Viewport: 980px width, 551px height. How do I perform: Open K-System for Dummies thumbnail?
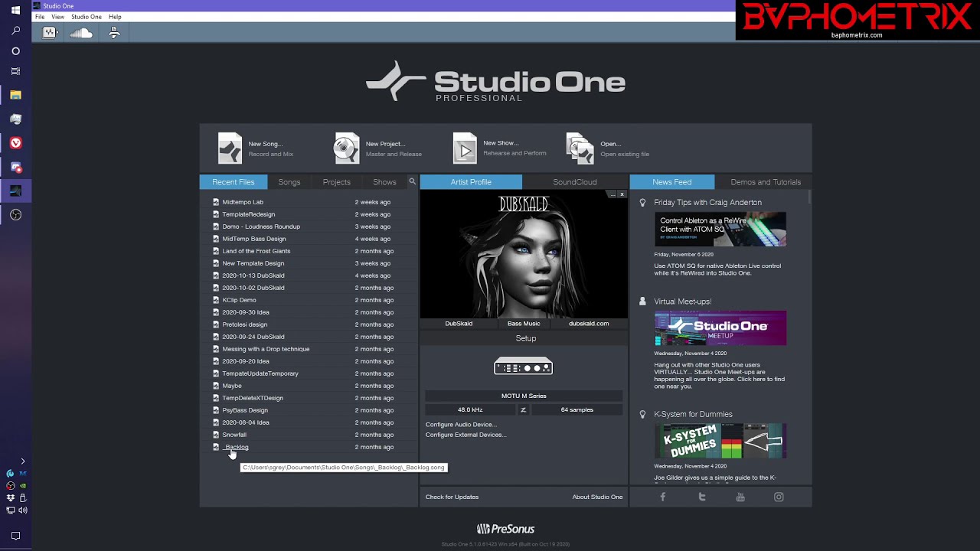click(x=720, y=441)
